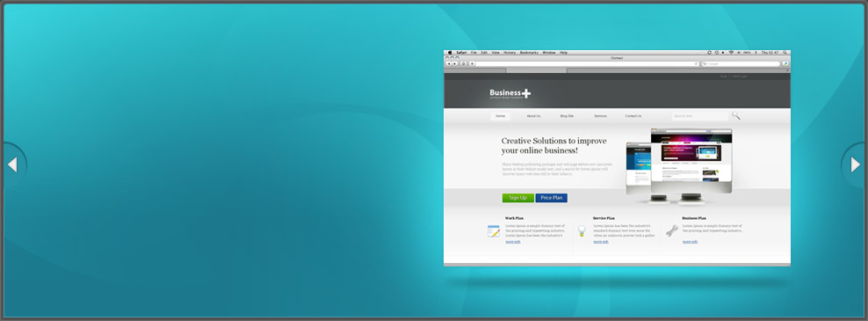Click the Spotlight search icon in menu bar
The height and width of the screenshot is (321, 868).
[x=785, y=52]
